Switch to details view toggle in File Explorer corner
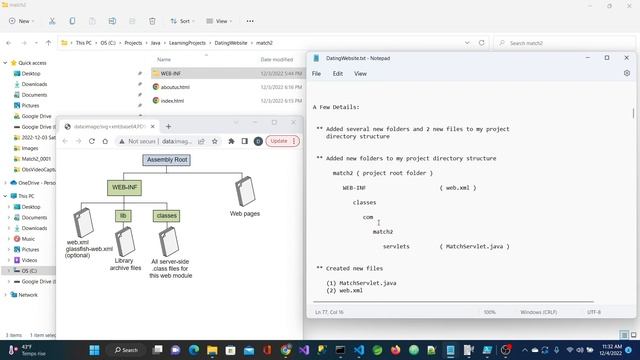 point(624,335)
